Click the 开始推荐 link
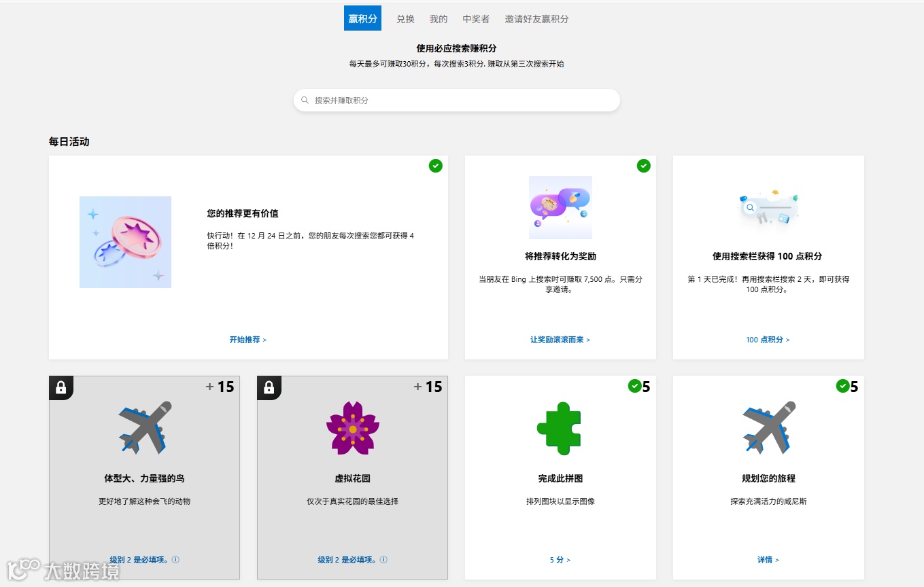Screen dimensions: 924x587 coord(248,340)
